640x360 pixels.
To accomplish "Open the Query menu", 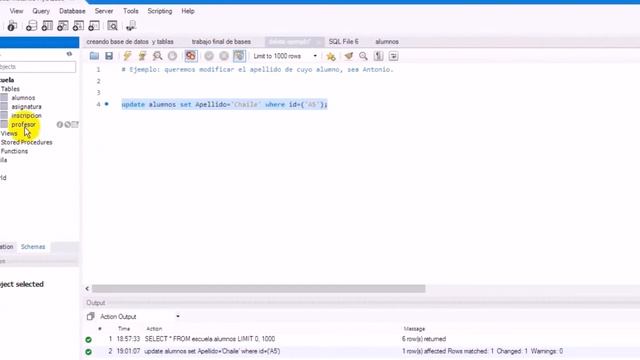I will point(41,11).
